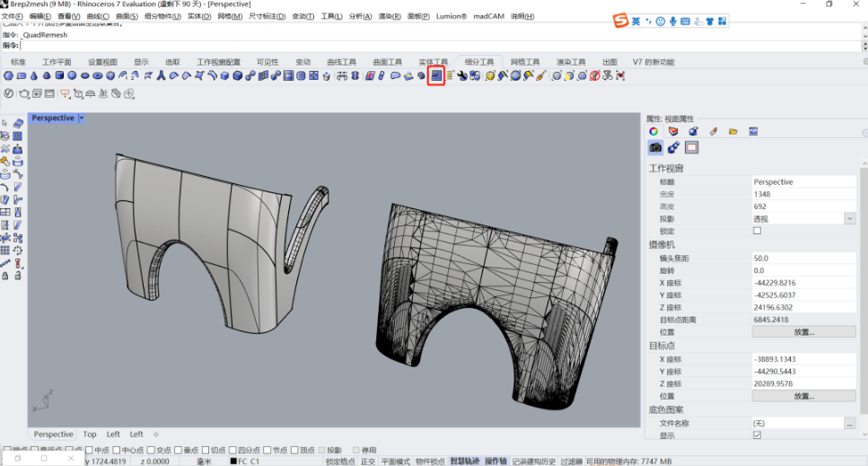The image size is (868, 466).
Task: Click the red prohibited-circle sphere icon
Action: [x=594, y=75]
